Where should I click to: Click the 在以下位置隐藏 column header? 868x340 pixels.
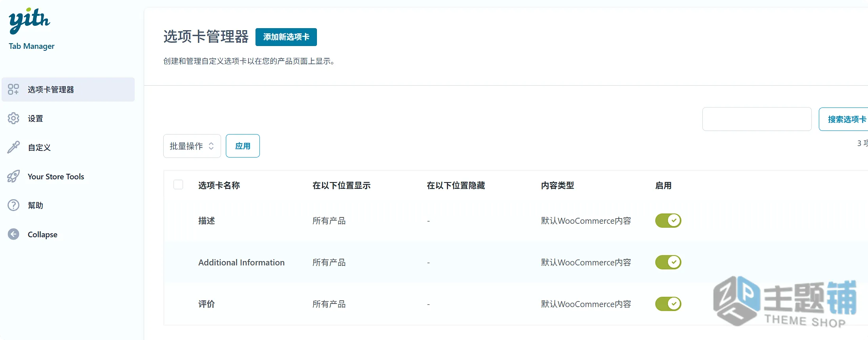coord(456,185)
